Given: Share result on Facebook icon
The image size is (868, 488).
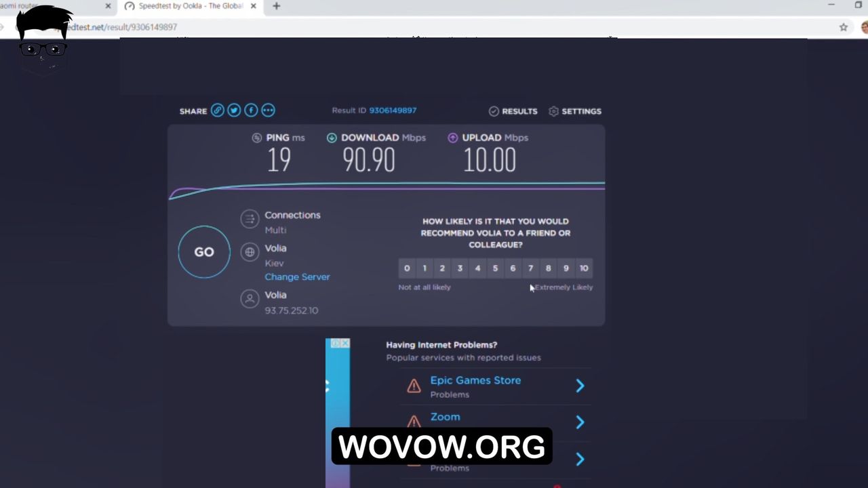Looking at the screenshot, I should [x=251, y=110].
